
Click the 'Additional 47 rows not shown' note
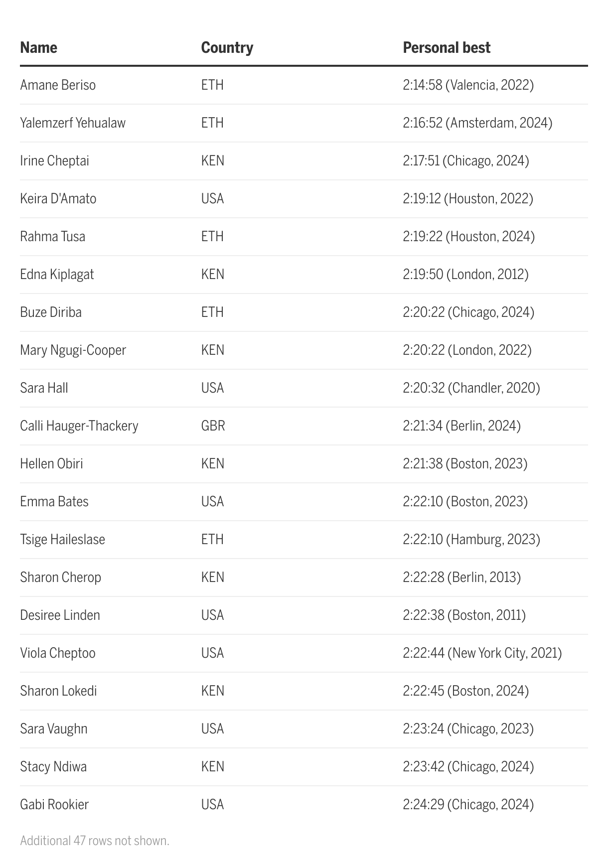tap(95, 841)
